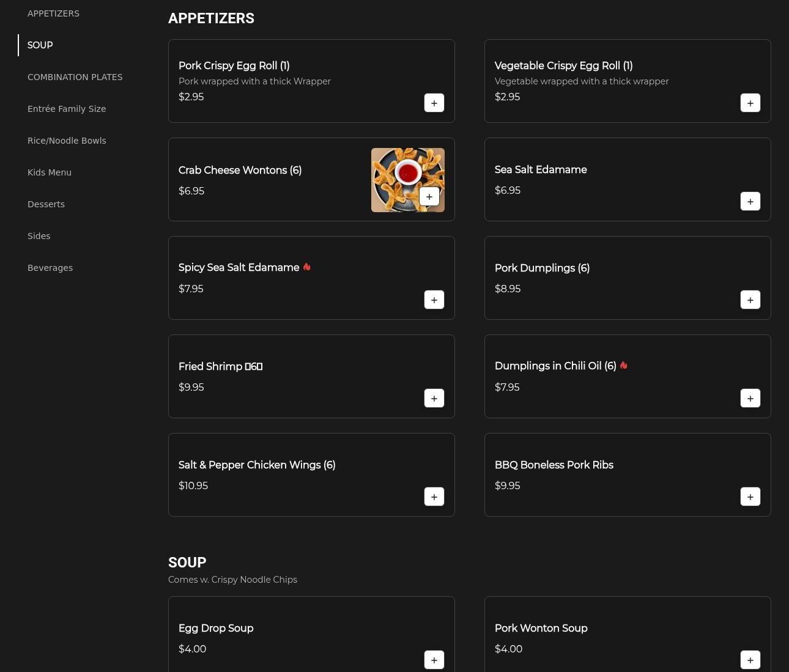Add Pork Crispy Egg Roll to cart
789x672 pixels.
(434, 103)
